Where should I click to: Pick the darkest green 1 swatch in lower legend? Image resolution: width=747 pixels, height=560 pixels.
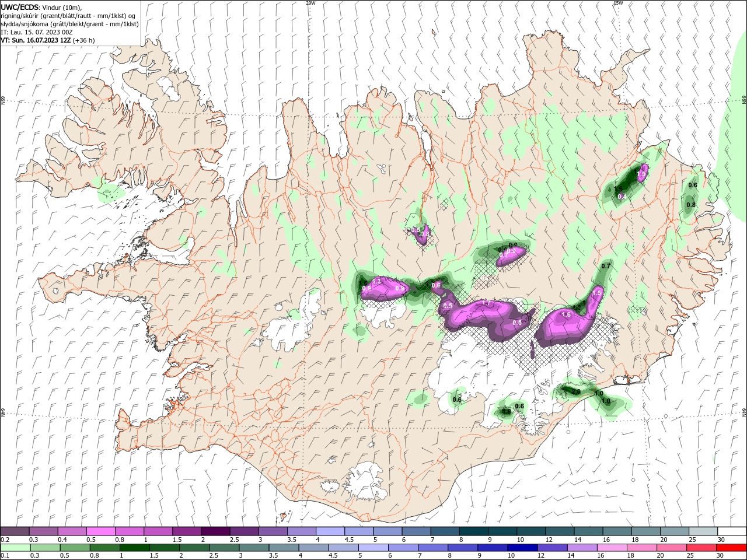(x=134, y=548)
